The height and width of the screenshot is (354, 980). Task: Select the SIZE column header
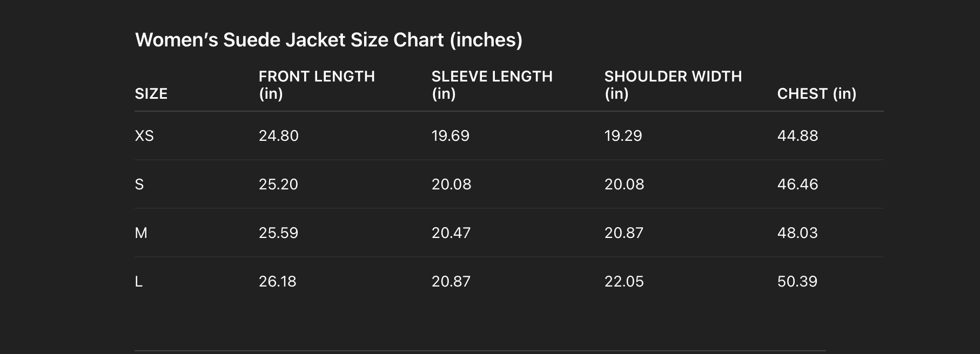click(x=151, y=94)
